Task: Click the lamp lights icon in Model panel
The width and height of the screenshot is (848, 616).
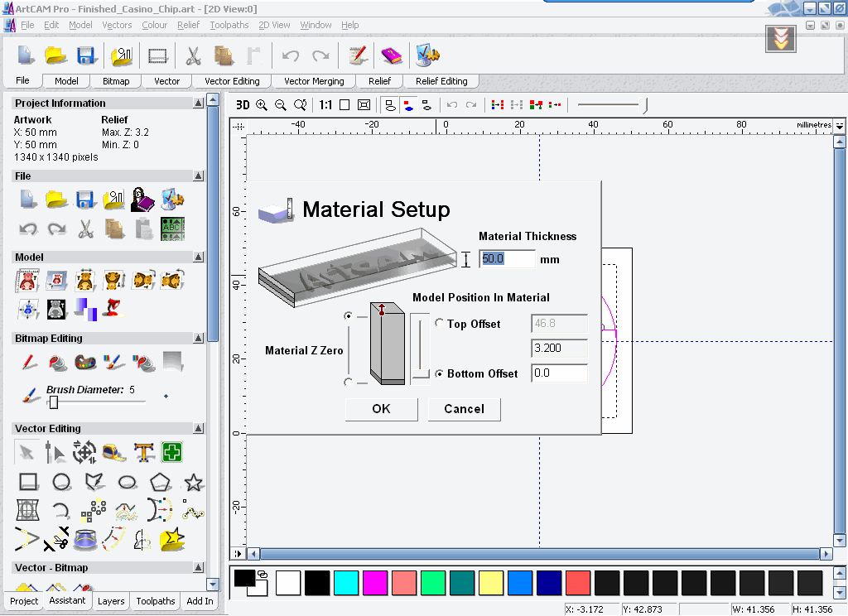Action: coord(113,309)
